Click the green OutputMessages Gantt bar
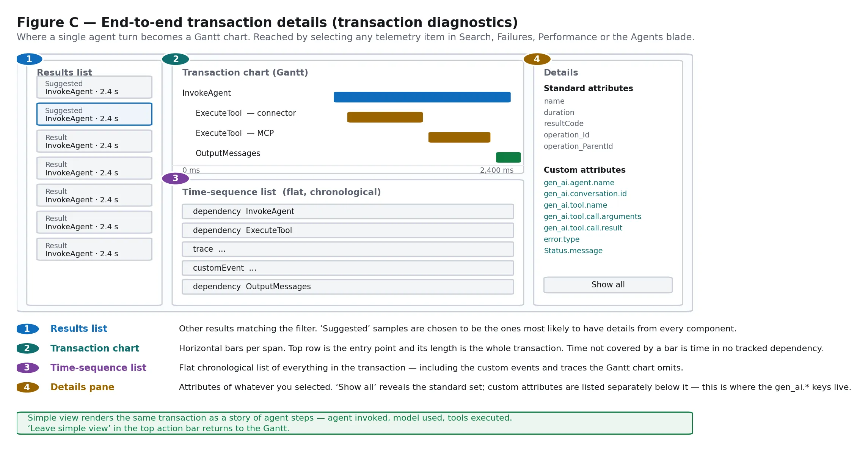Viewport: 868px width, 454px height. 508,158
